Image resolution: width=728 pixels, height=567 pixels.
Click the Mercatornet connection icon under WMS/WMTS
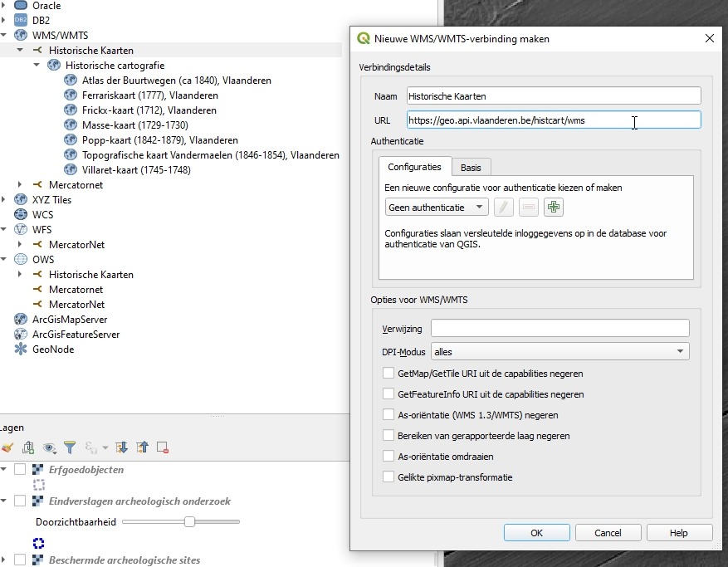(x=37, y=185)
